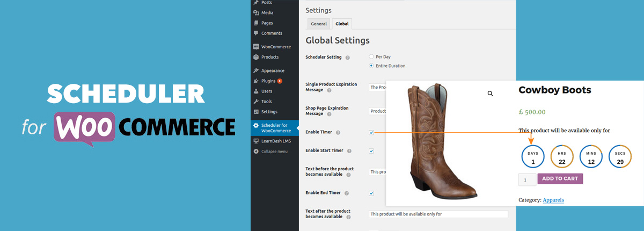Click the Cowboy Boots product title
The image size is (644, 231).
pos(555,90)
